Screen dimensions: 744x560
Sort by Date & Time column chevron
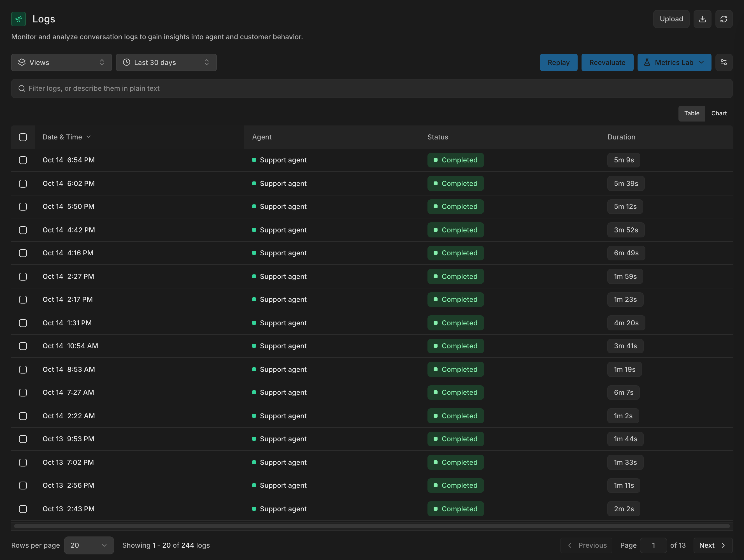pyautogui.click(x=89, y=137)
